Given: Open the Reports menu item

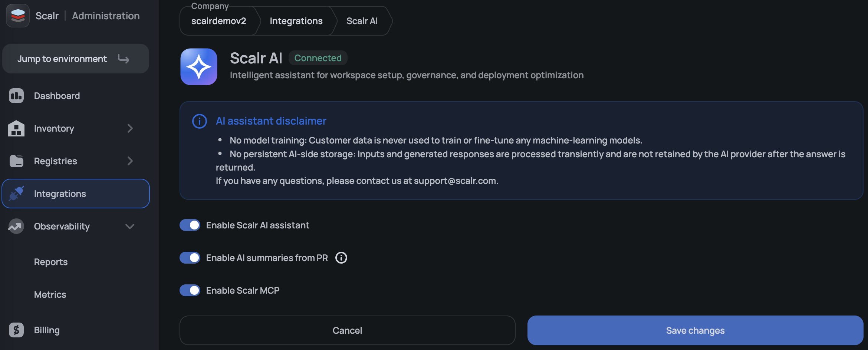Looking at the screenshot, I should tap(51, 262).
